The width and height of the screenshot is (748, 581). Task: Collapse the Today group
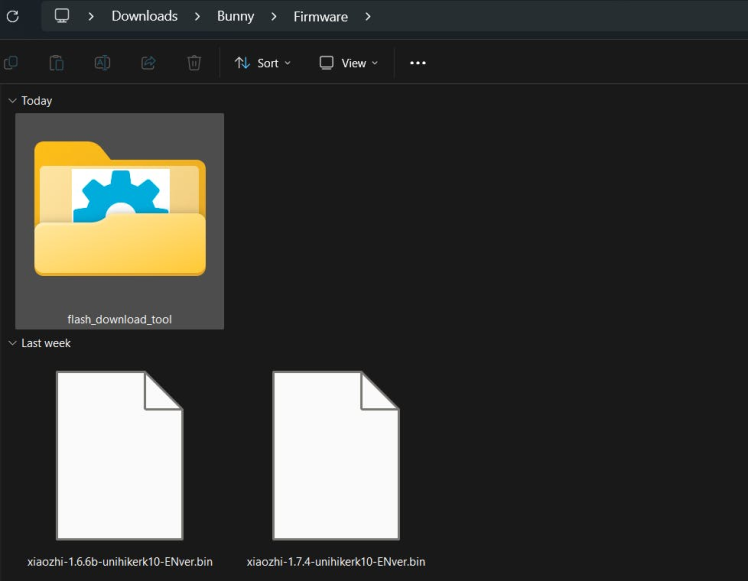(12, 101)
